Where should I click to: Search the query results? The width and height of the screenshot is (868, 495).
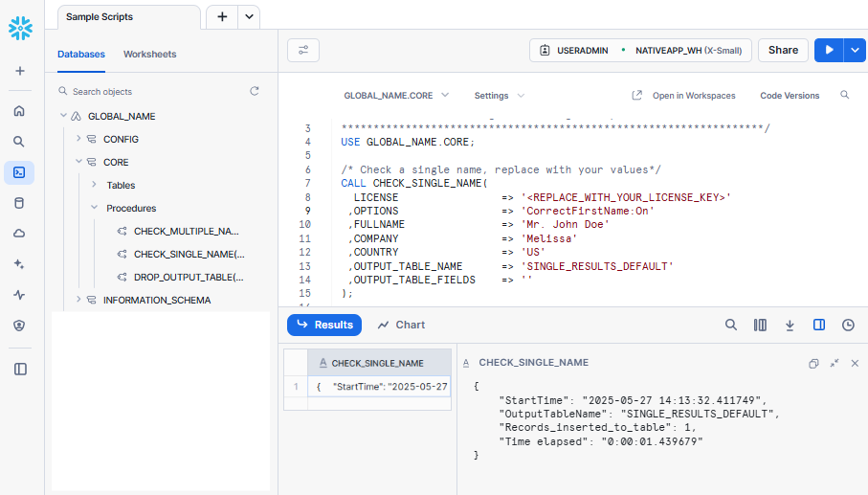pyautogui.click(x=731, y=325)
